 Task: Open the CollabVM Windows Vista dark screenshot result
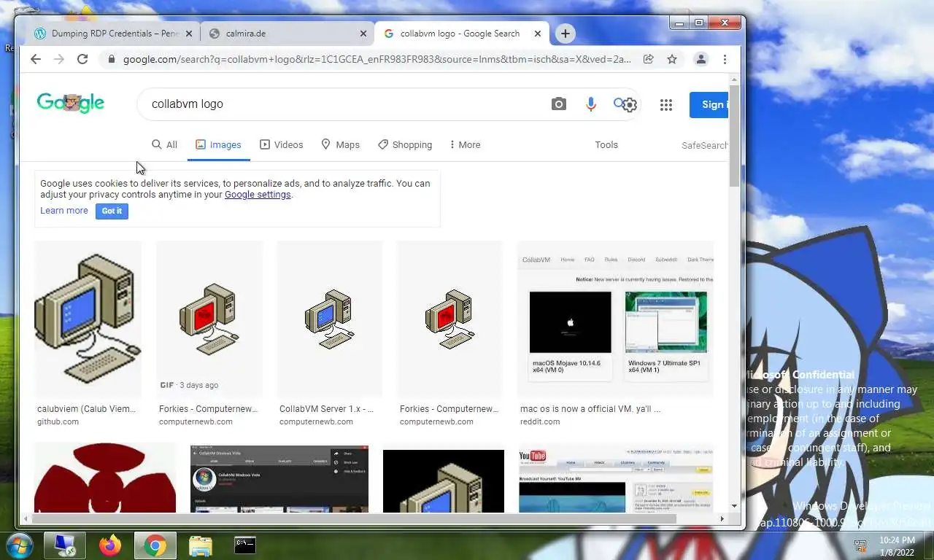[279, 478]
